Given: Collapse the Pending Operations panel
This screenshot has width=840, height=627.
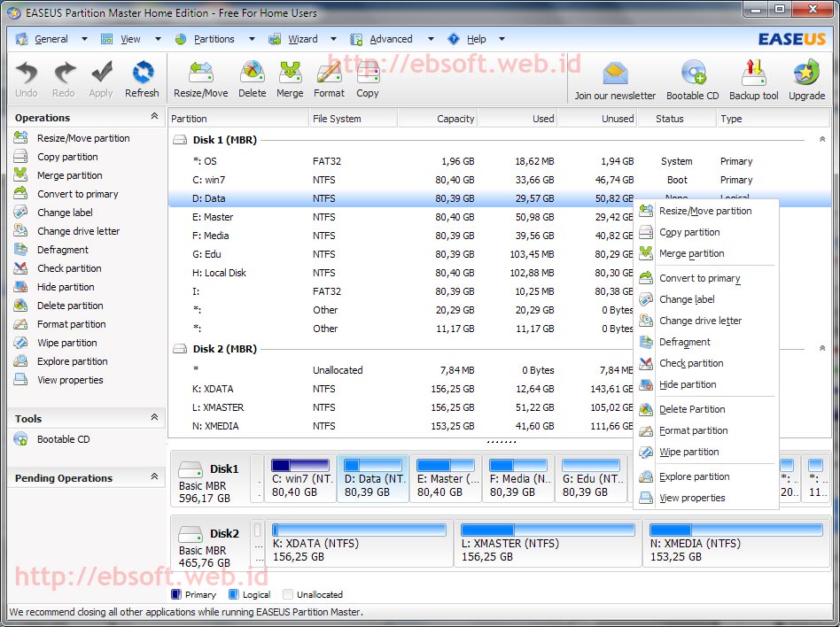Looking at the screenshot, I should (154, 476).
